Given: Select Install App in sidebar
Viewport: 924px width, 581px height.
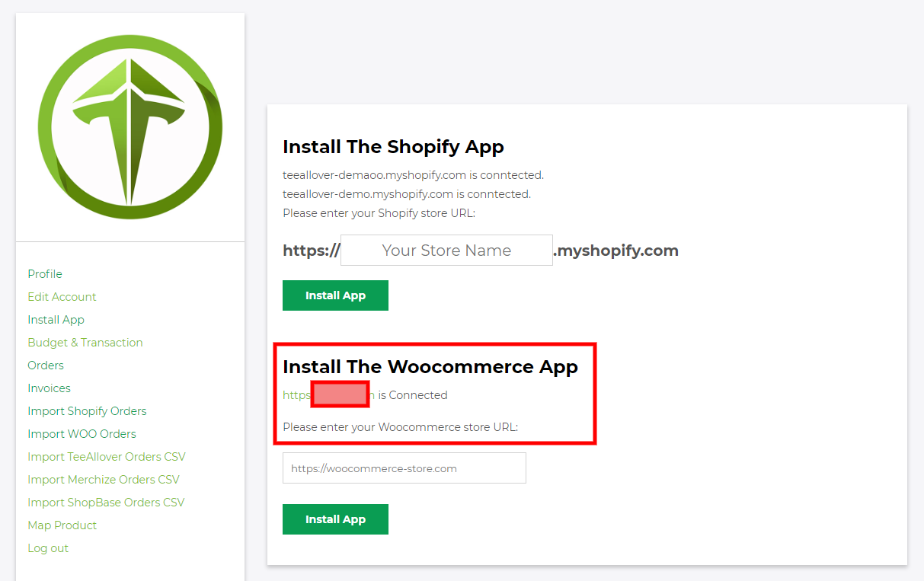Looking at the screenshot, I should [x=56, y=320].
